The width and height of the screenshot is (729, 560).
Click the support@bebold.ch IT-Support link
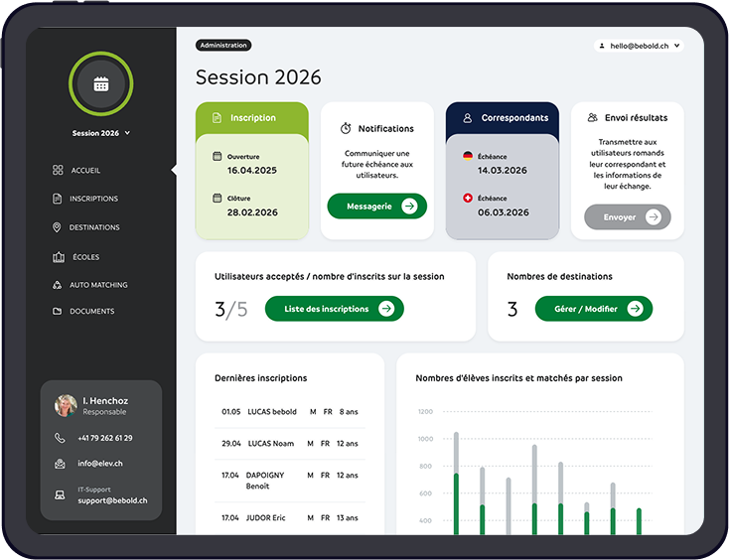pos(112,500)
